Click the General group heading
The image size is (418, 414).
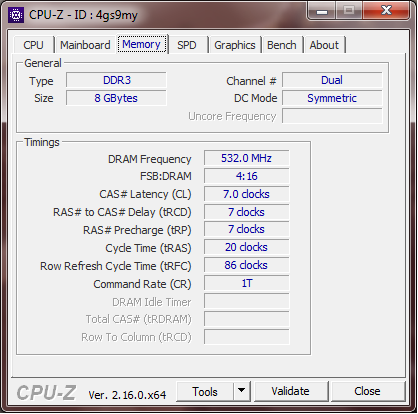(43, 63)
